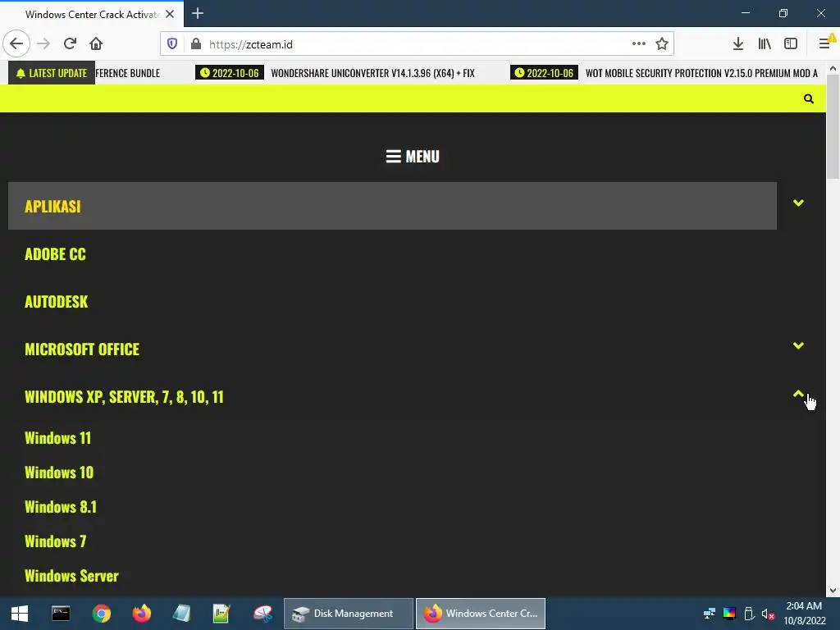Image resolution: width=840 pixels, height=630 pixels.
Task: Launch pinned Firefox from the taskbar
Action: [x=141, y=614]
